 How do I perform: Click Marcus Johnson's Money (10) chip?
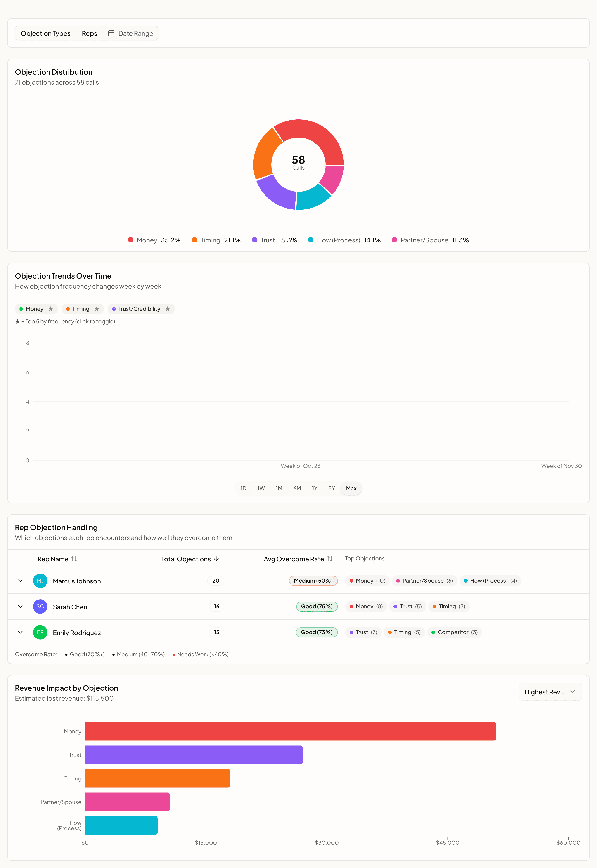point(367,581)
